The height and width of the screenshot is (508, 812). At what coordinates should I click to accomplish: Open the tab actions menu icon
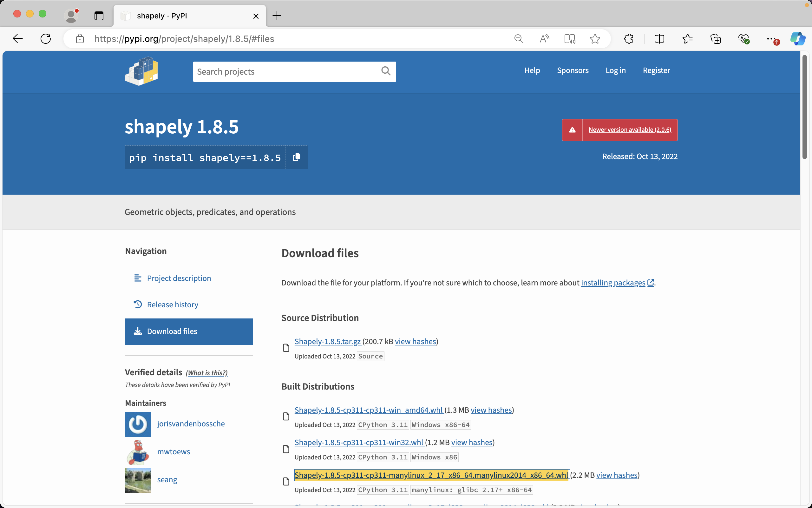coord(99,16)
